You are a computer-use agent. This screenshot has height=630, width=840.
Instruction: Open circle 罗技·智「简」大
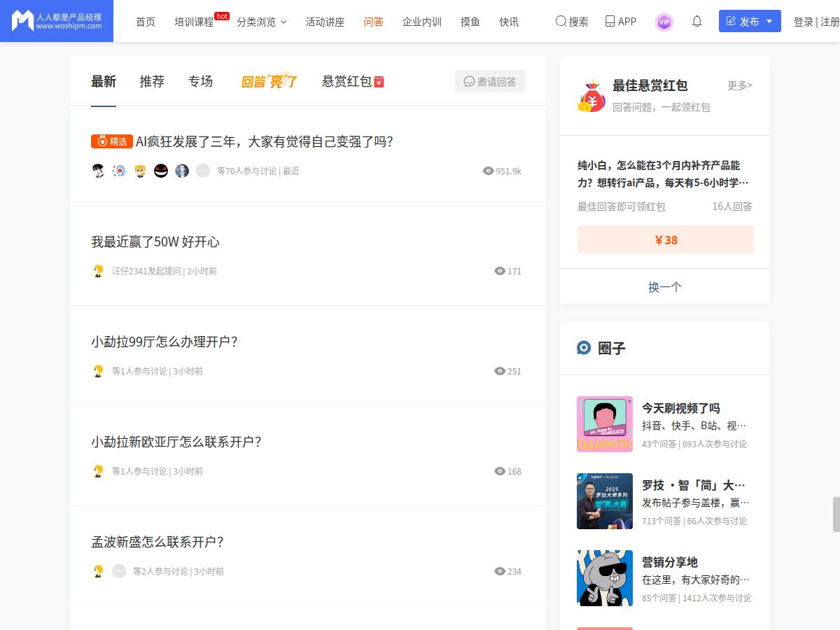pos(694,485)
